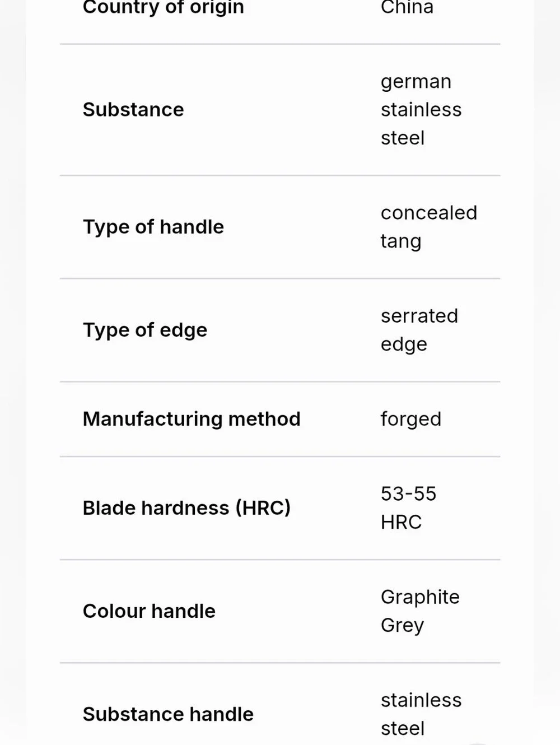The image size is (560, 745).
Task: Click the 'Blade hardness (HRC)' label
Action: 186,507
